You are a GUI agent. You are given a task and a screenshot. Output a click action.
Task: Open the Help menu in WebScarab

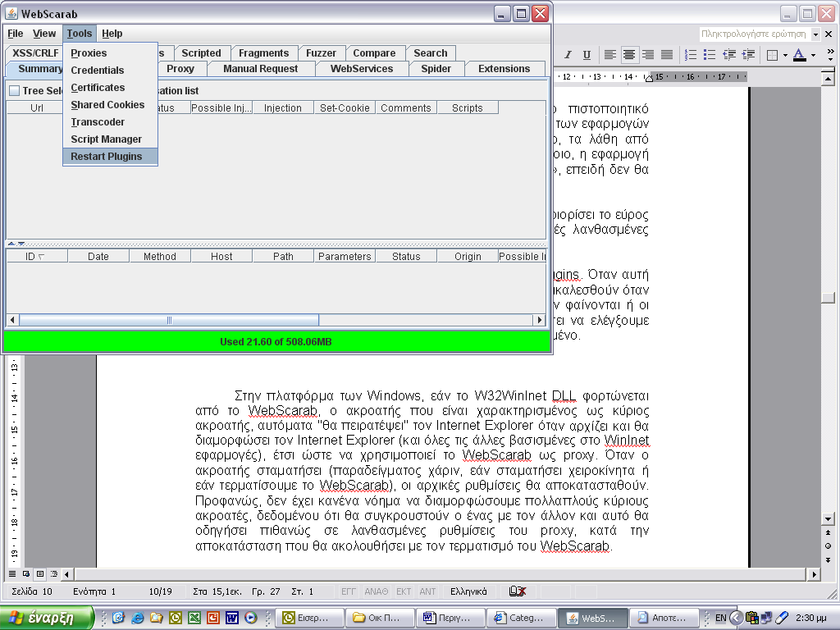[112, 33]
